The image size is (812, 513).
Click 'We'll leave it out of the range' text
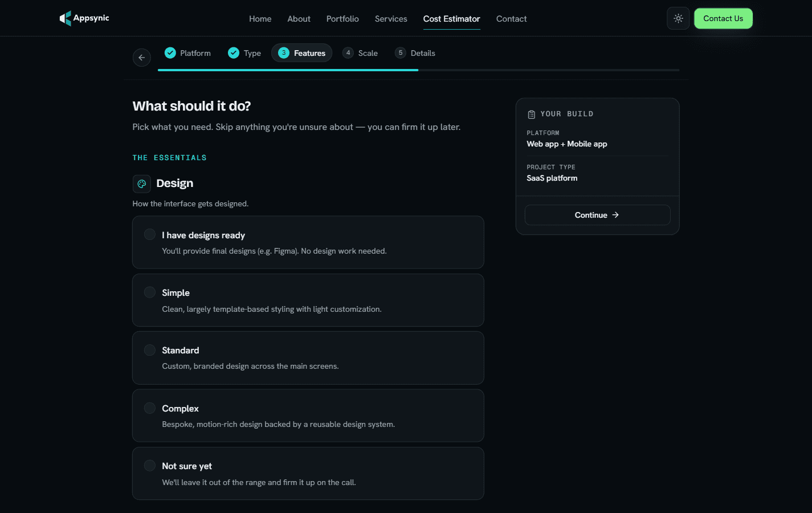pyautogui.click(x=259, y=482)
